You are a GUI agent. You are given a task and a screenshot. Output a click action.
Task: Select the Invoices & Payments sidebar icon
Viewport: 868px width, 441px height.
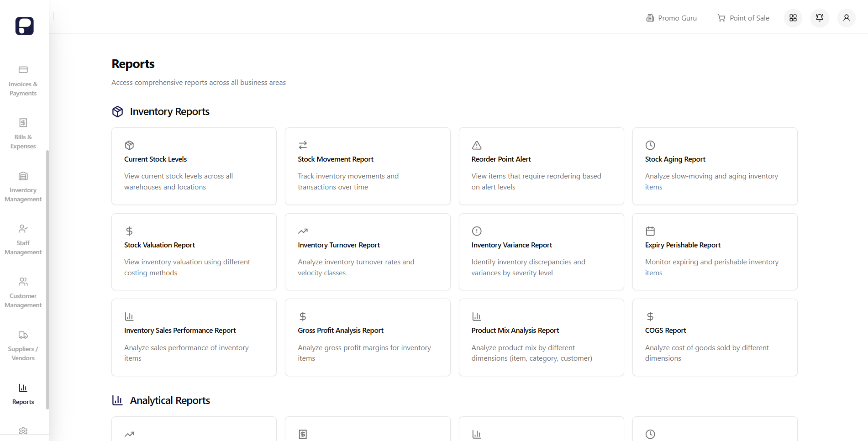23,80
